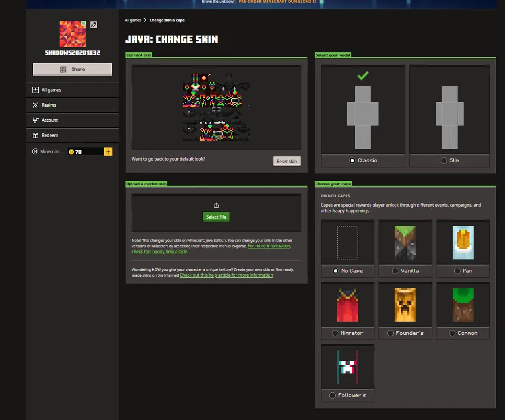The height and width of the screenshot is (420, 505).
Task: Click the QR icon on Share button
Action: tap(63, 69)
